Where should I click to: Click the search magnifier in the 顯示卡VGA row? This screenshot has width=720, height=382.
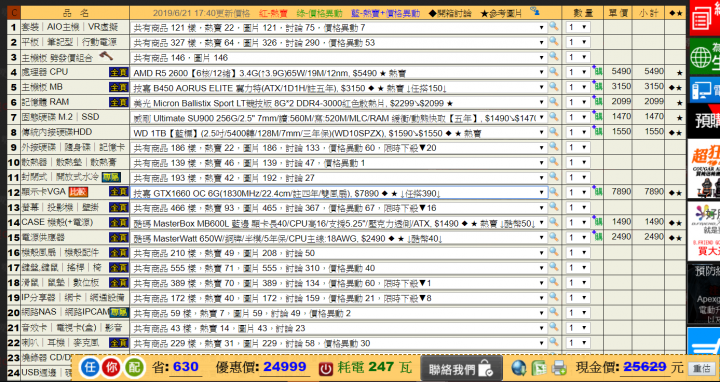pos(554,191)
